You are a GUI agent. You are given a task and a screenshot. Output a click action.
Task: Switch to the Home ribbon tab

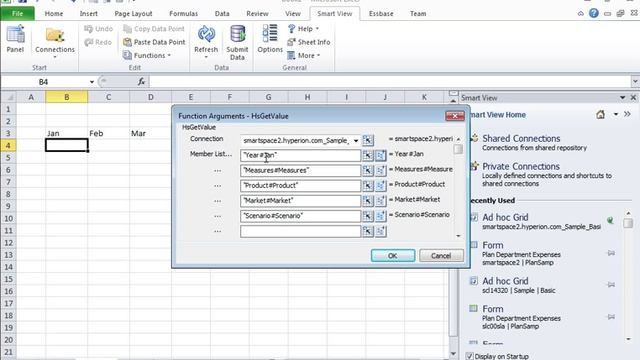pos(54,13)
